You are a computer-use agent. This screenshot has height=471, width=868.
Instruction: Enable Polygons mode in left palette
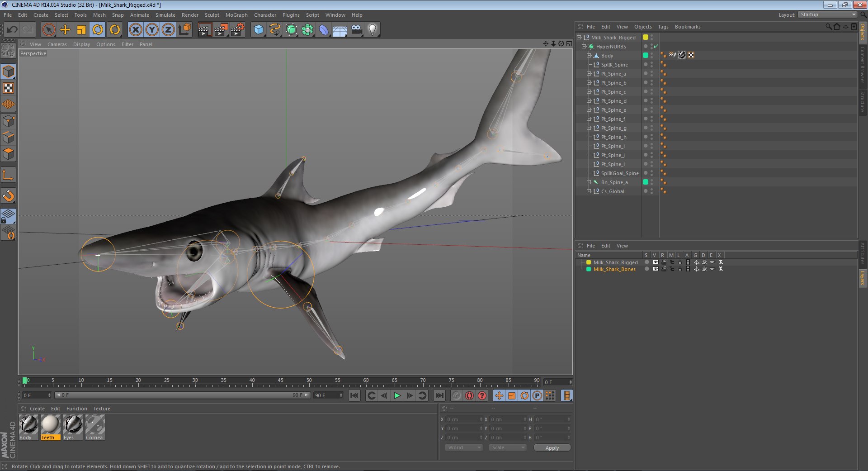click(x=9, y=154)
